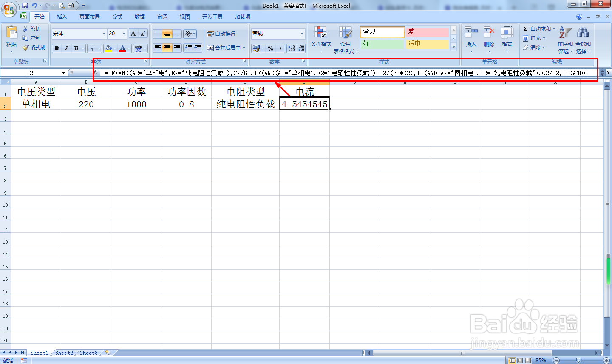Screen dimensions: 612x364
Task: Expand the font size dropdown showing 20
Action: click(124, 34)
